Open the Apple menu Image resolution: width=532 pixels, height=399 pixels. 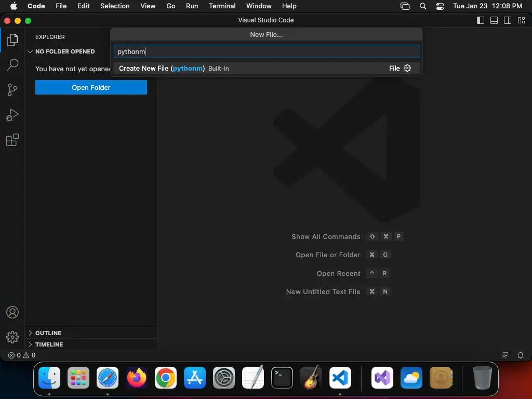click(14, 6)
